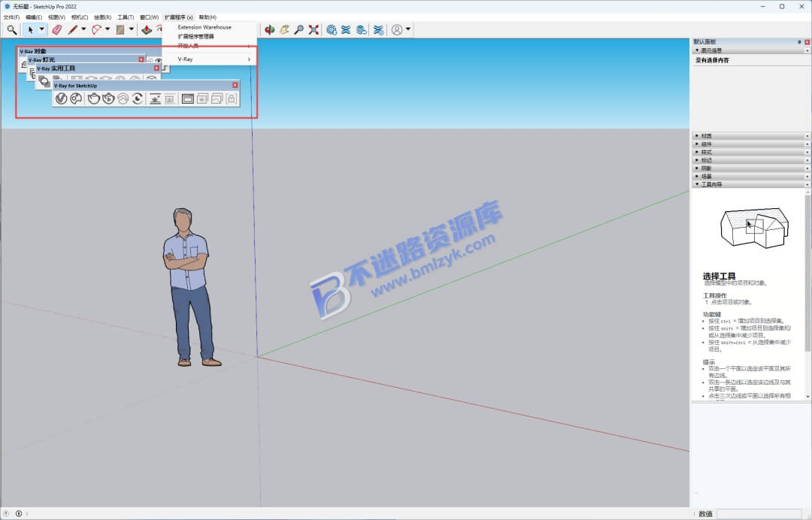Open the 帮助(H) menu

(208, 17)
